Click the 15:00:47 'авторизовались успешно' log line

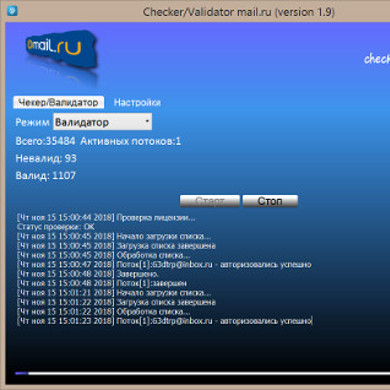(164, 265)
